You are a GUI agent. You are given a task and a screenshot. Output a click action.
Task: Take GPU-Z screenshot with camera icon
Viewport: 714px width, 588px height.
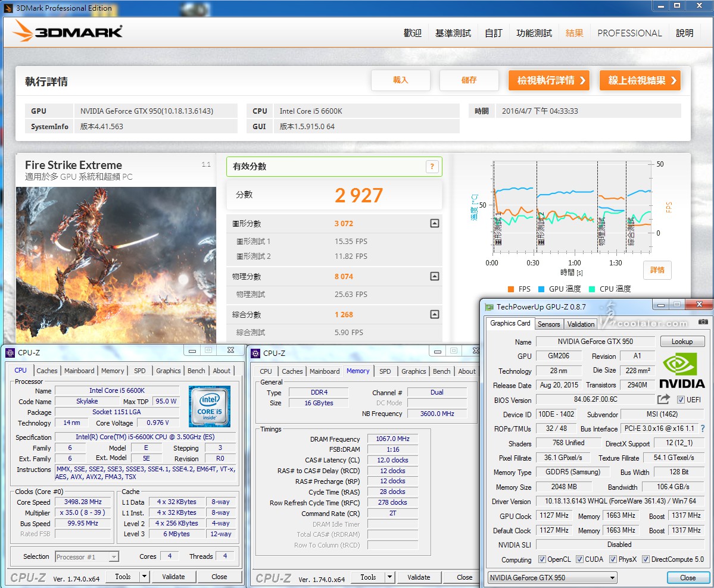(x=703, y=322)
